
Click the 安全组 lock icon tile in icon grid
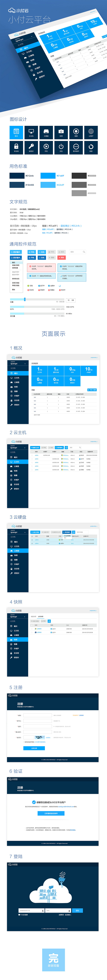16,148
